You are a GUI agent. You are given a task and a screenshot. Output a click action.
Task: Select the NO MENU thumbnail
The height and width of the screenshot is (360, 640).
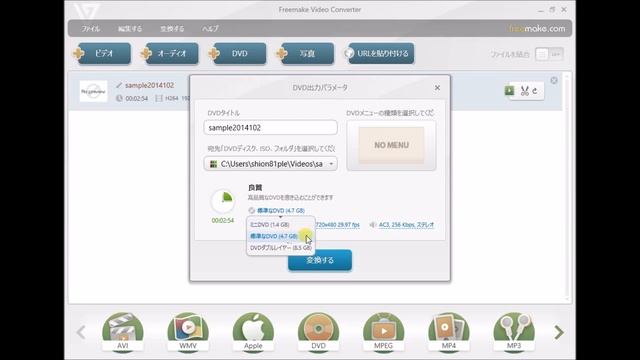pyautogui.click(x=391, y=145)
